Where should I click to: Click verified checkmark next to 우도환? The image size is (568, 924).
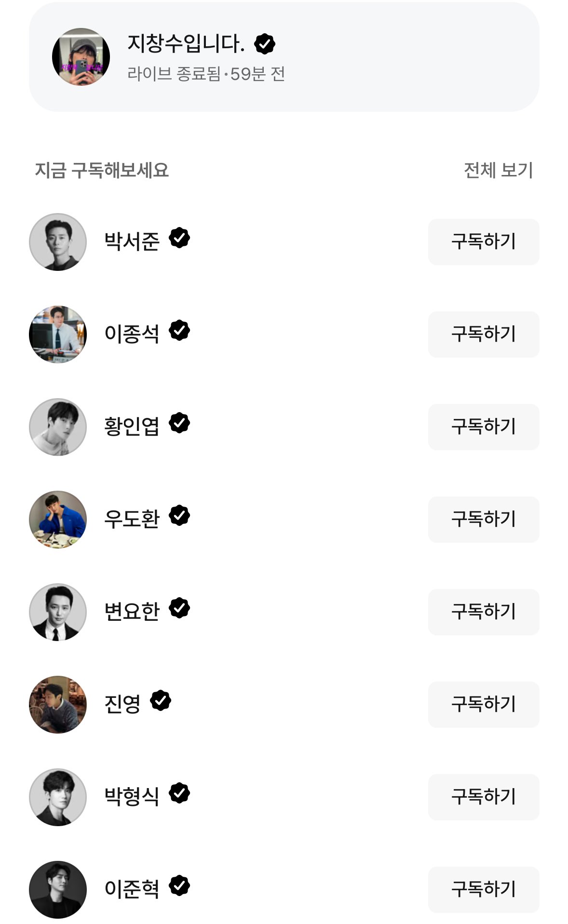tap(179, 516)
